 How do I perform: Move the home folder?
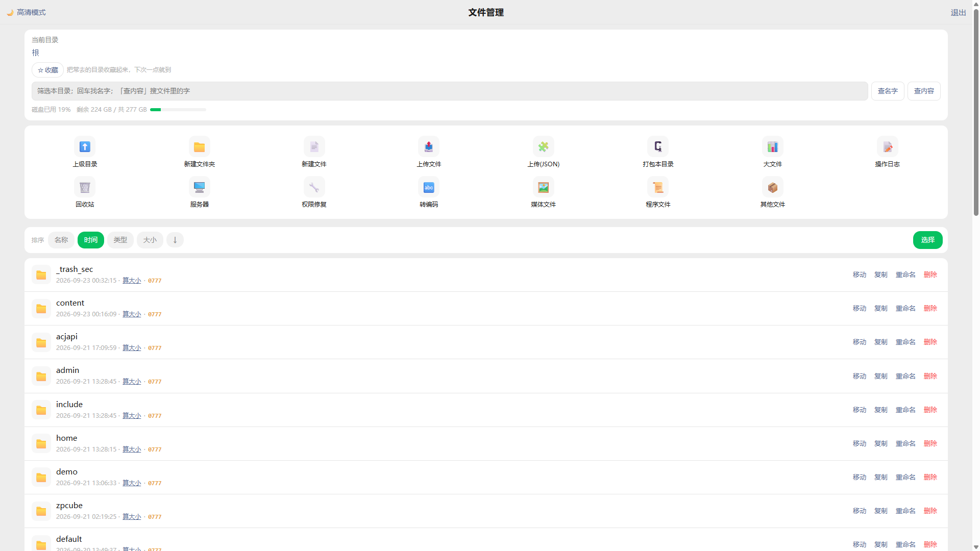pos(860,443)
